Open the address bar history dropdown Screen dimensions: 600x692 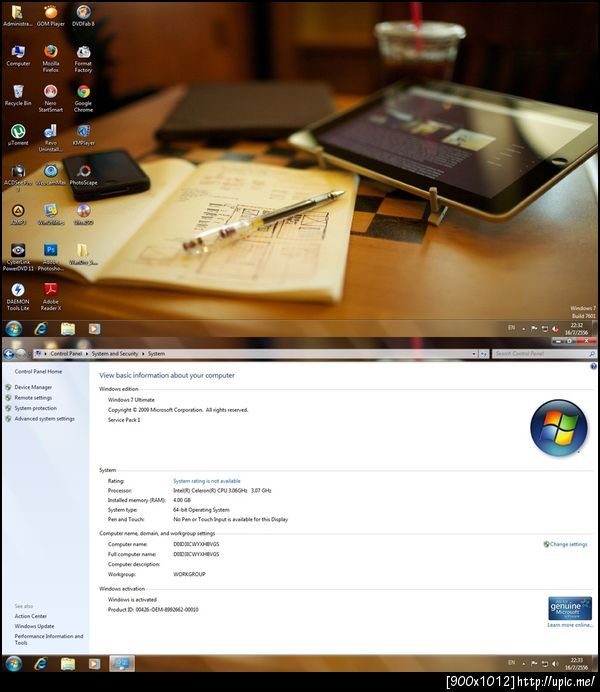[x=474, y=354]
